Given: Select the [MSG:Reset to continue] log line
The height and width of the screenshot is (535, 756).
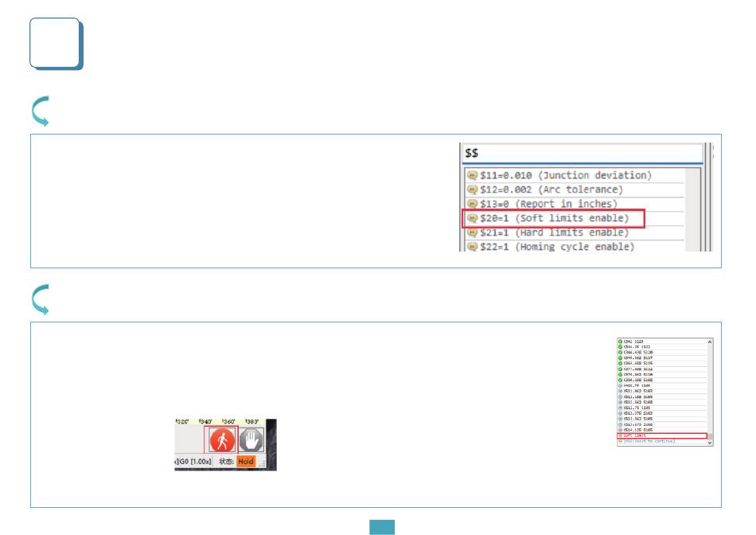Looking at the screenshot, I should point(662,441).
